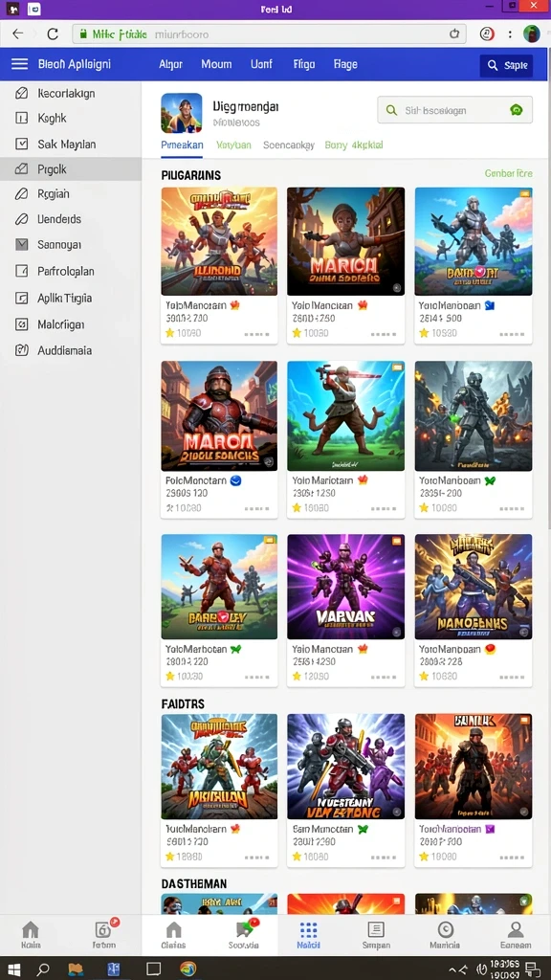
Task: Click the back arrow in browser toolbar
Action: [x=18, y=34]
